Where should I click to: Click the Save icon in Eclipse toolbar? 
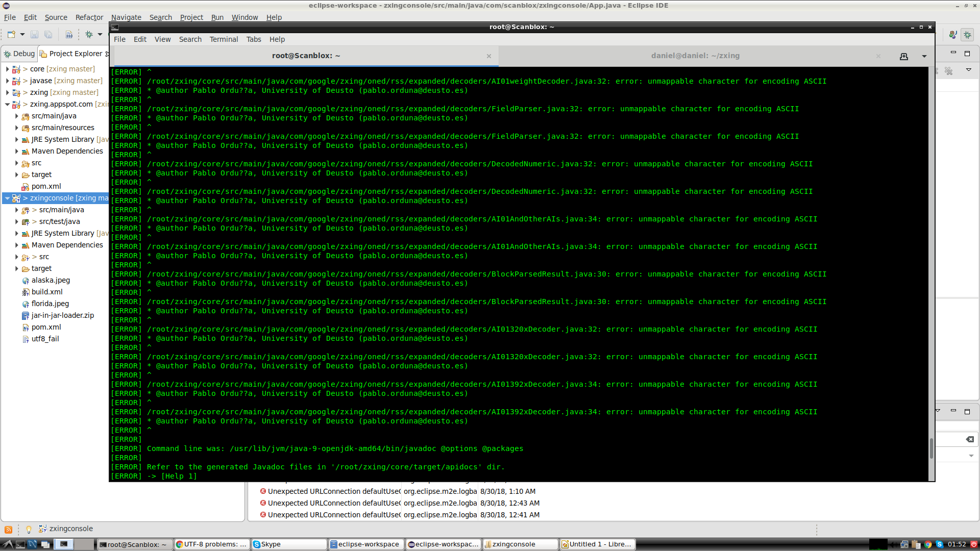[34, 35]
